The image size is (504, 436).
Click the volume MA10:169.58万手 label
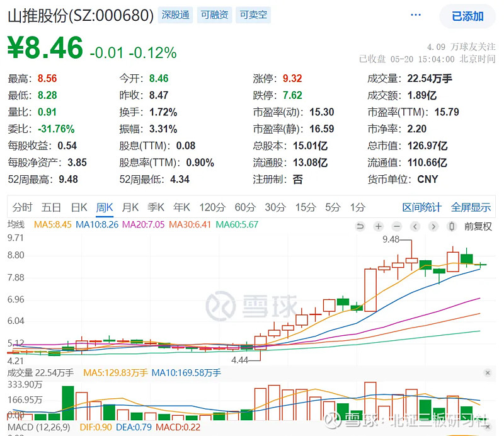[x=186, y=372]
